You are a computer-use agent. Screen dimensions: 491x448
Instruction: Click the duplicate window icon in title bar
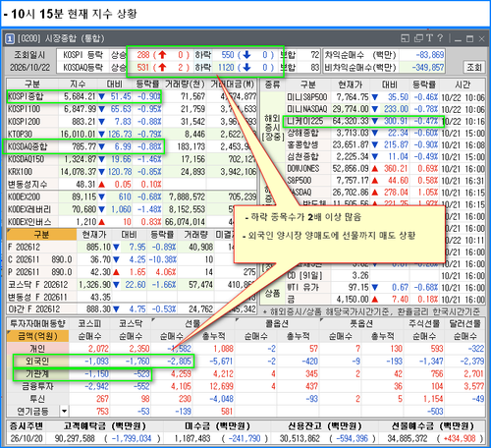pos(418,38)
